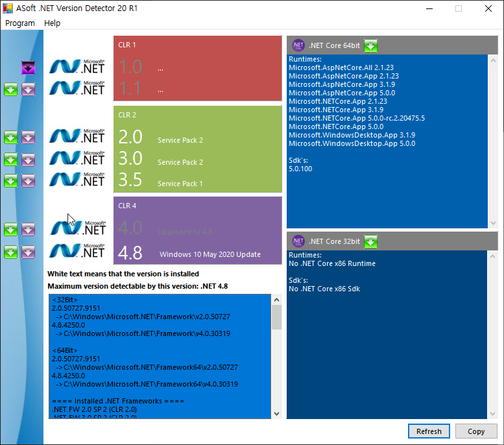Click the Microsoft .NET logo beside version 4.8
Viewport: 504px width, 445px height.
(x=77, y=250)
